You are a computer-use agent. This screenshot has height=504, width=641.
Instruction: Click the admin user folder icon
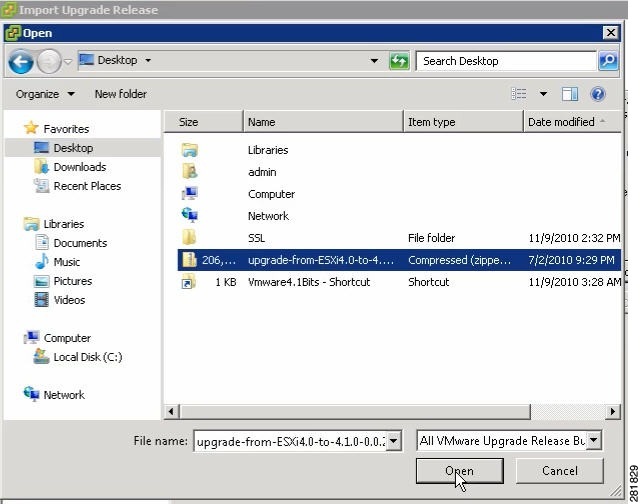tap(190, 171)
